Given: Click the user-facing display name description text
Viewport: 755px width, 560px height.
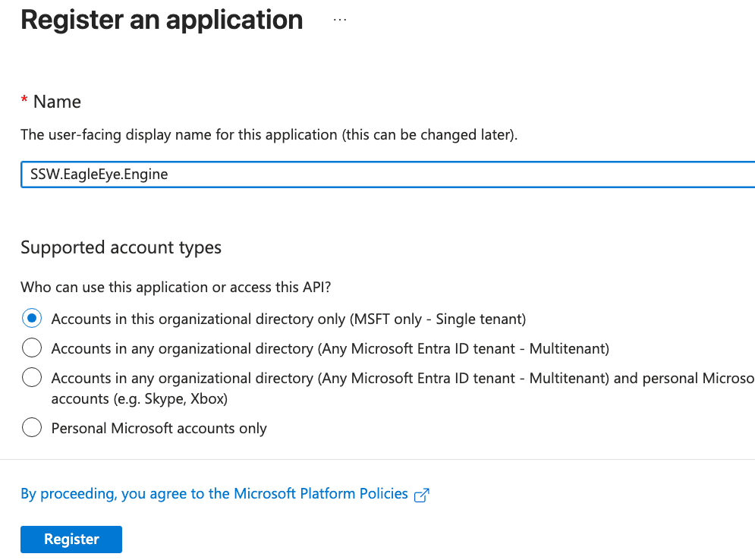Looking at the screenshot, I should [269, 135].
